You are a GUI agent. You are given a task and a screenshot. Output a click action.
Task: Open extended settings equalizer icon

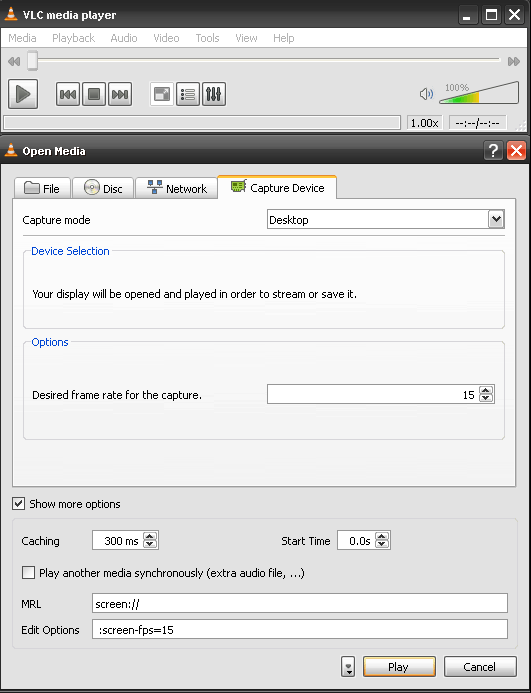click(214, 94)
